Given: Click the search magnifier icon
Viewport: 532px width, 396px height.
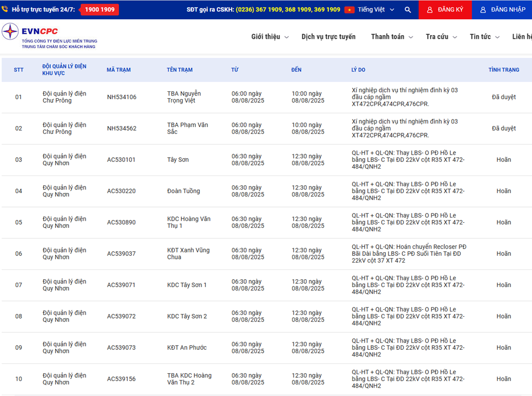Looking at the screenshot, I should 408,10.
